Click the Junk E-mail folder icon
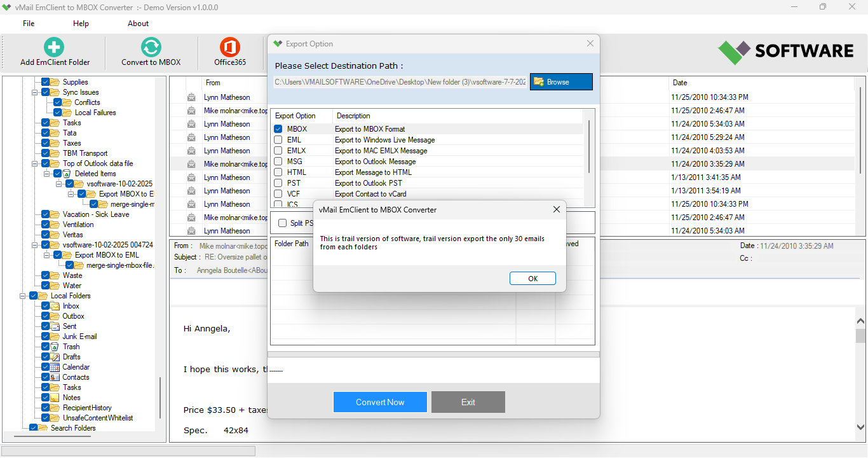 (x=55, y=337)
